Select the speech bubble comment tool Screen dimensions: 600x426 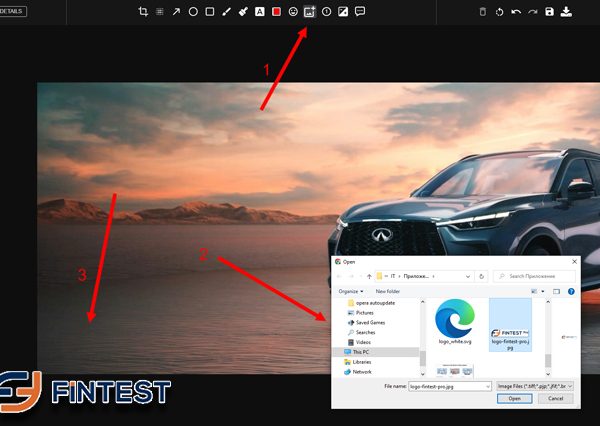coord(360,12)
